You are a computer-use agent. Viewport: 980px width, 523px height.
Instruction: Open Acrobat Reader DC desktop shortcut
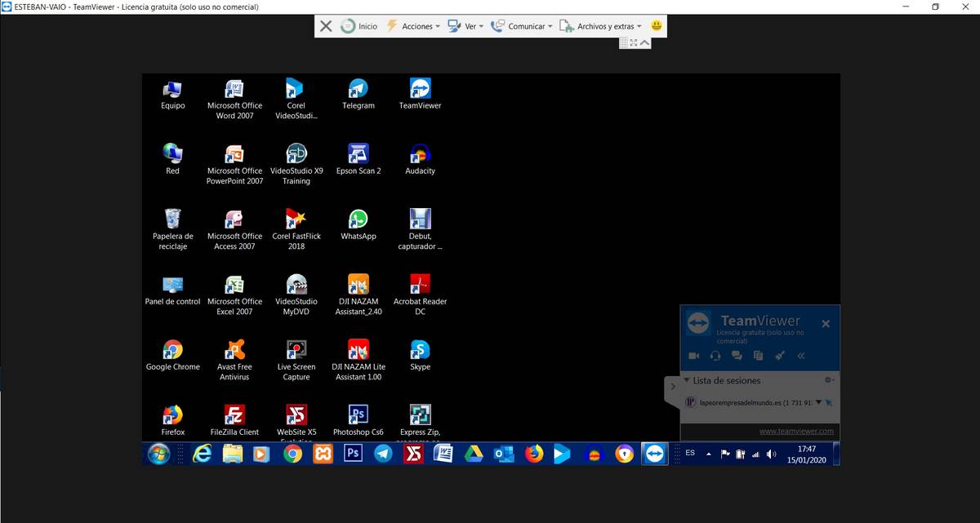[420, 295]
